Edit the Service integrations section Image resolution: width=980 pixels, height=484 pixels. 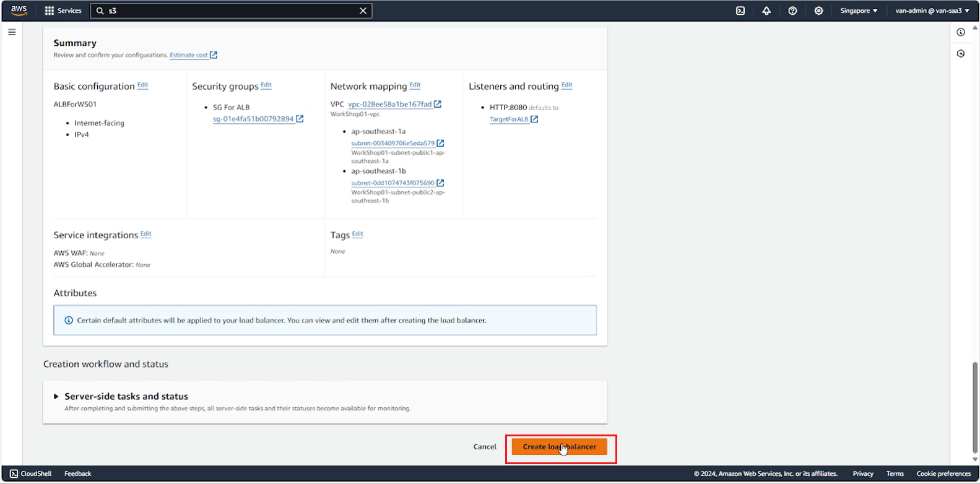[x=145, y=234]
